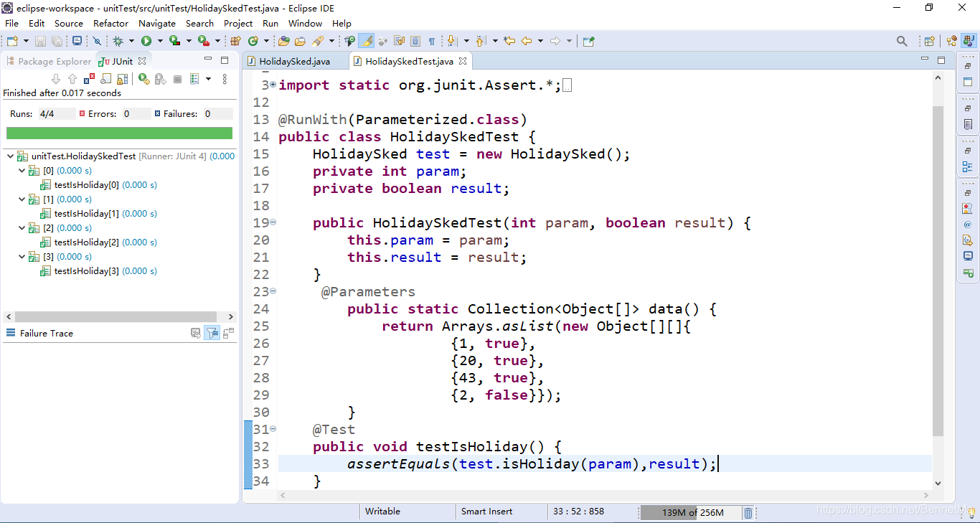Click the Writable status indicator
The height and width of the screenshot is (523, 980).
coord(383,512)
